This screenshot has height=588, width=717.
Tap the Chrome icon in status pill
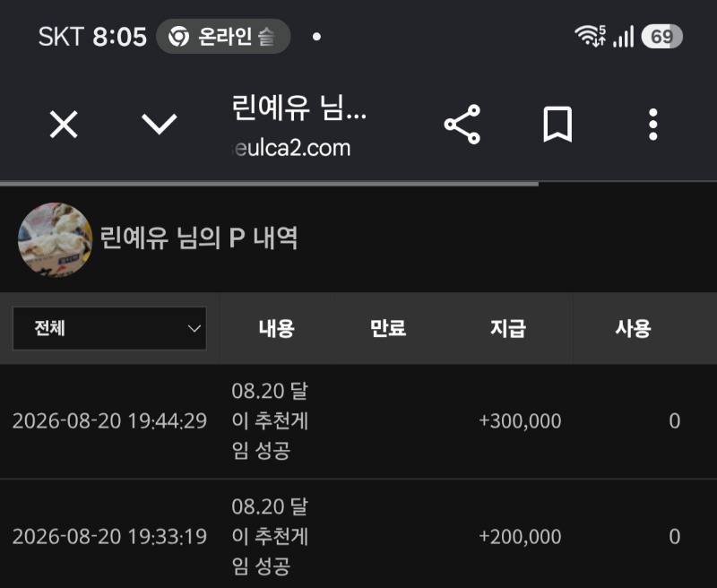178,37
